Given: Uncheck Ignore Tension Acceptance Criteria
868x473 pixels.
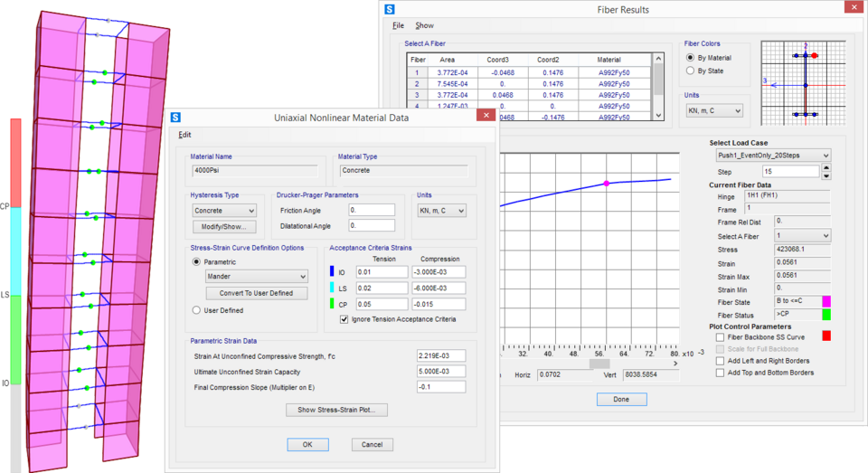Looking at the screenshot, I should 344,318.
